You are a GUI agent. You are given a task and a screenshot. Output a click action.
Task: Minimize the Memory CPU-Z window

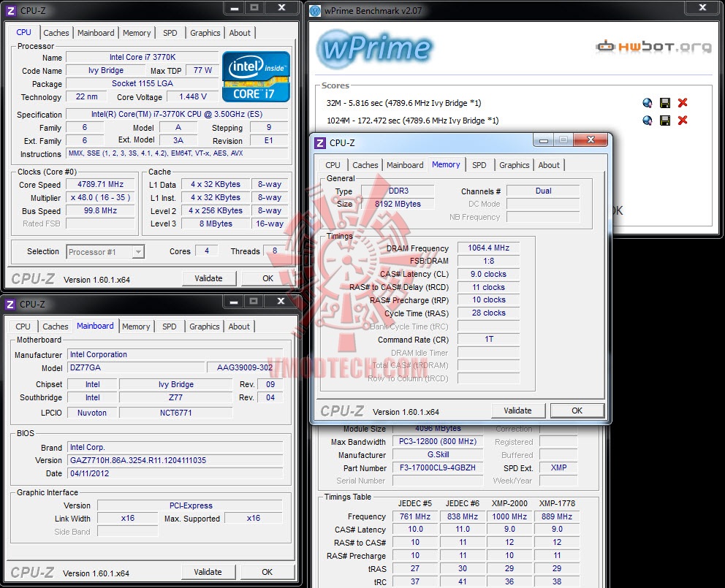tap(543, 140)
